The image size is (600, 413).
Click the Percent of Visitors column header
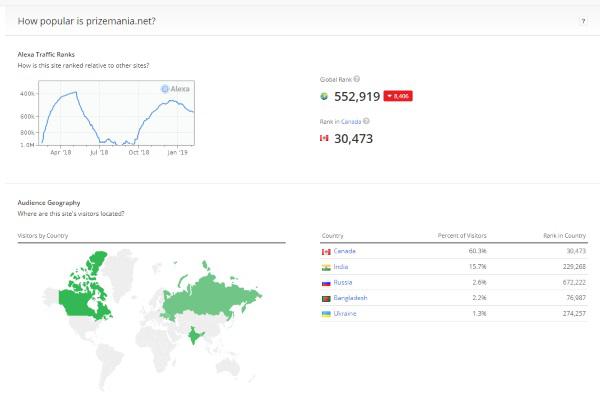pyautogui.click(x=462, y=236)
